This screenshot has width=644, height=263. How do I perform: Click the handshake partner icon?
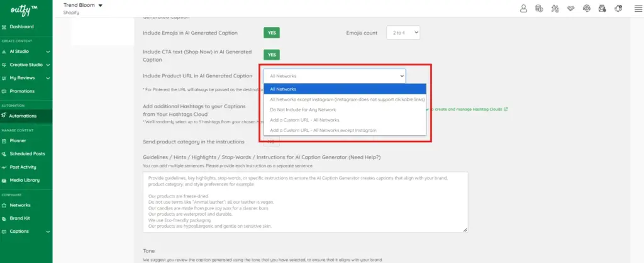coord(570,8)
